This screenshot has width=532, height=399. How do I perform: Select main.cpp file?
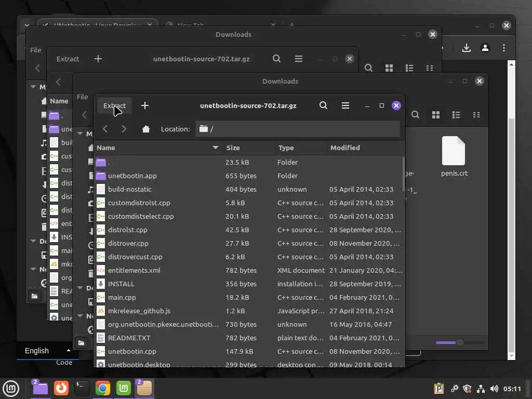[249, 298]
